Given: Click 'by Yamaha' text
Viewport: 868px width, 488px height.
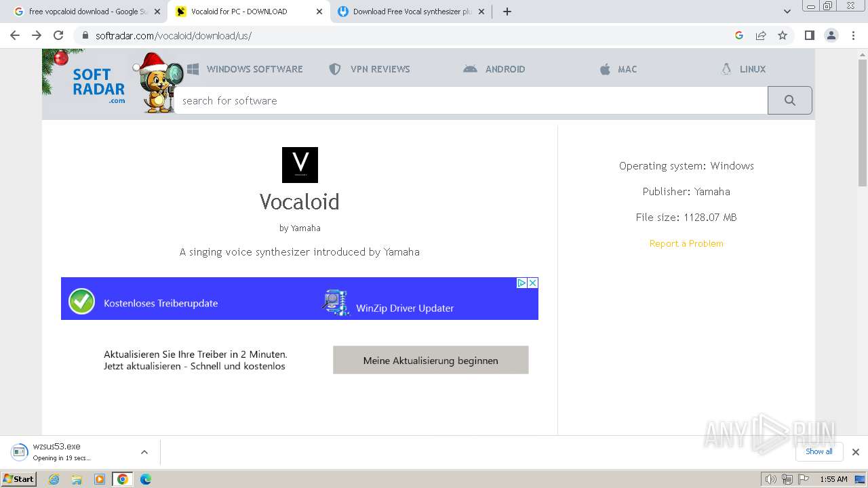Looking at the screenshot, I should pyautogui.click(x=300, y=228).
